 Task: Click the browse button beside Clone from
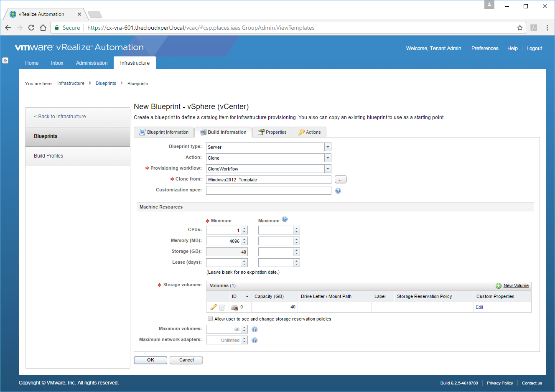pos(341,179)
